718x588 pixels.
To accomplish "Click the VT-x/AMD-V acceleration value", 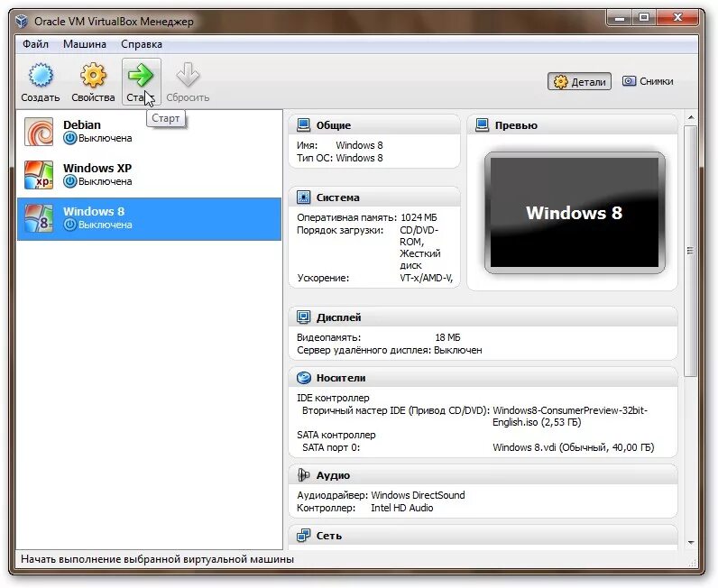I will [426, 278].
